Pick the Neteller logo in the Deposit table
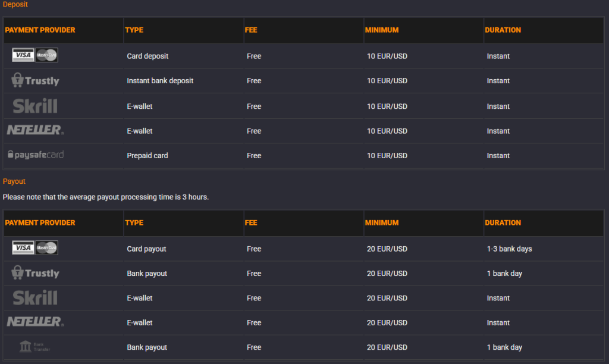 click(x=35, y=130)
